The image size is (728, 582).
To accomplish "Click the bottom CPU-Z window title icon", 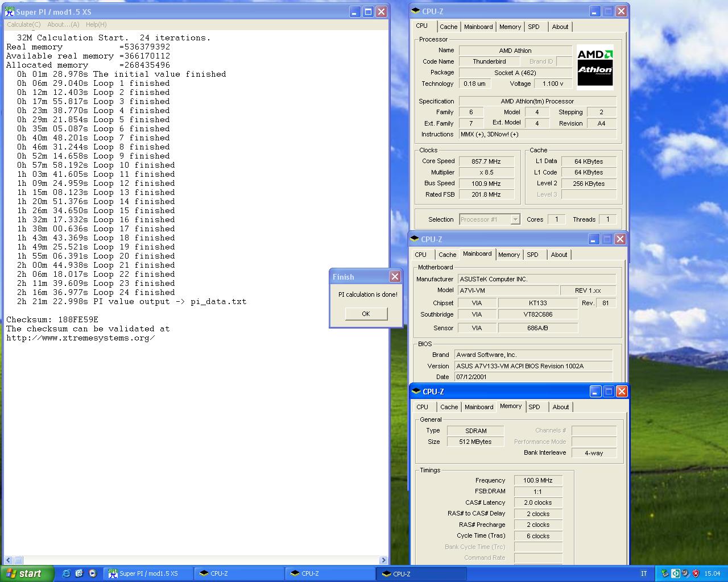I will pos(416,392).
